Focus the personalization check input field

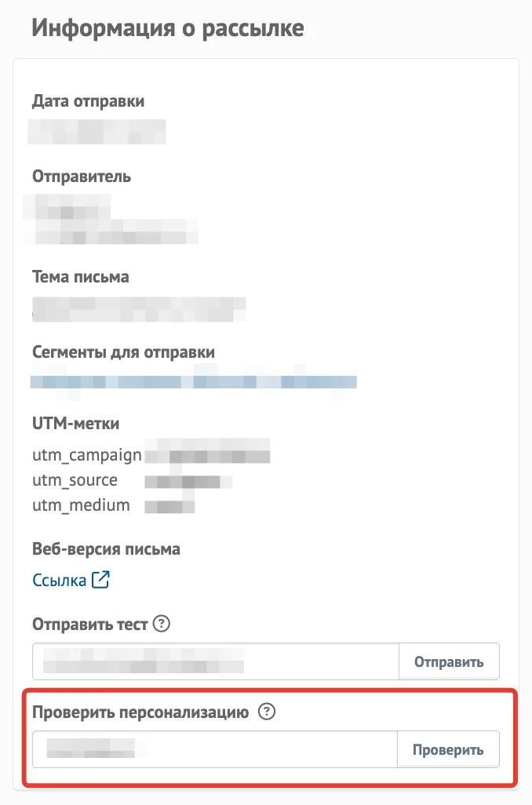[x=215, y=749]
